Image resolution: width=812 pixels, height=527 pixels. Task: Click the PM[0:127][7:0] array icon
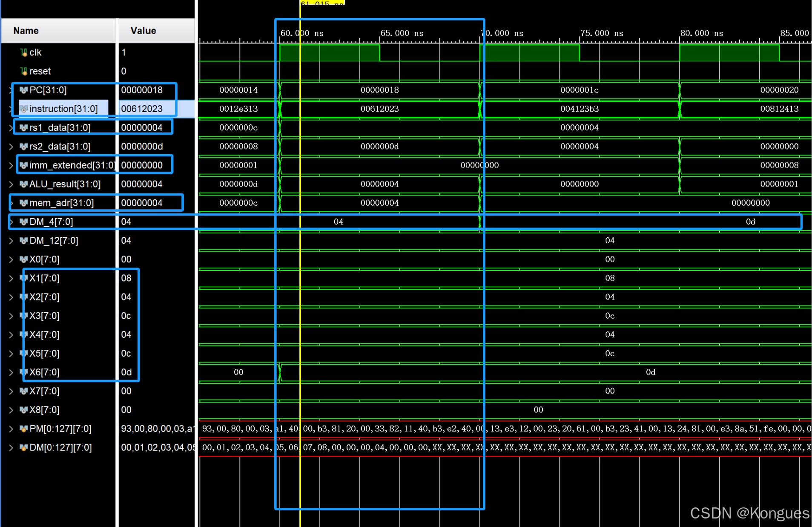24,429
